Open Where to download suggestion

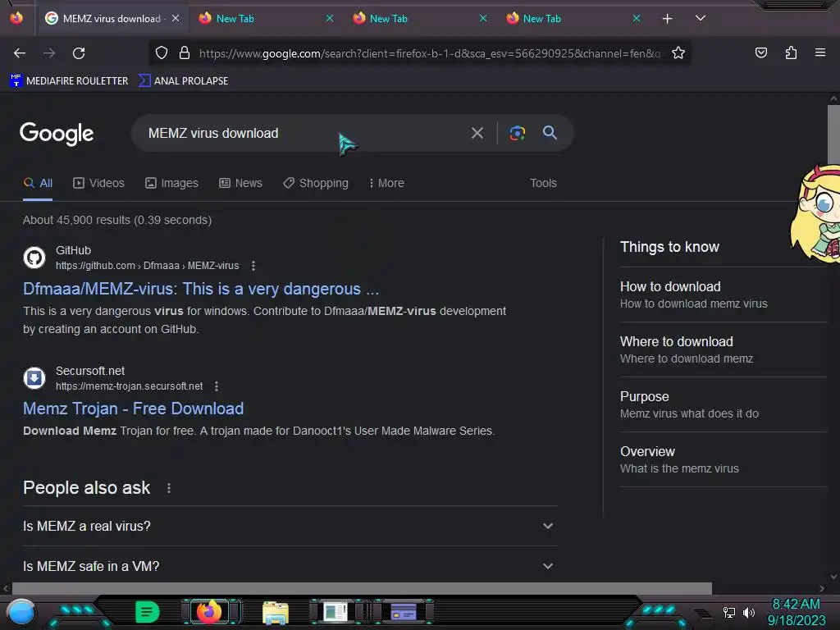[x=724, y=349]
